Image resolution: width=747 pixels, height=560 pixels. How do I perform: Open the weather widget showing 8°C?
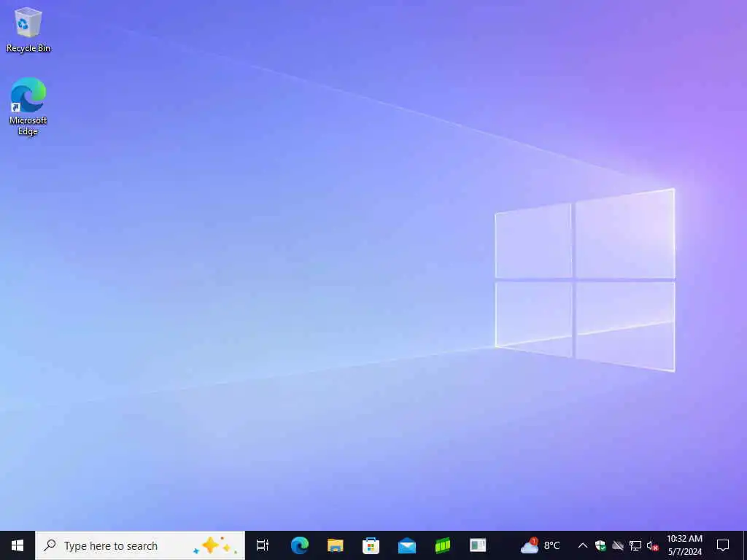pos(541,545)
